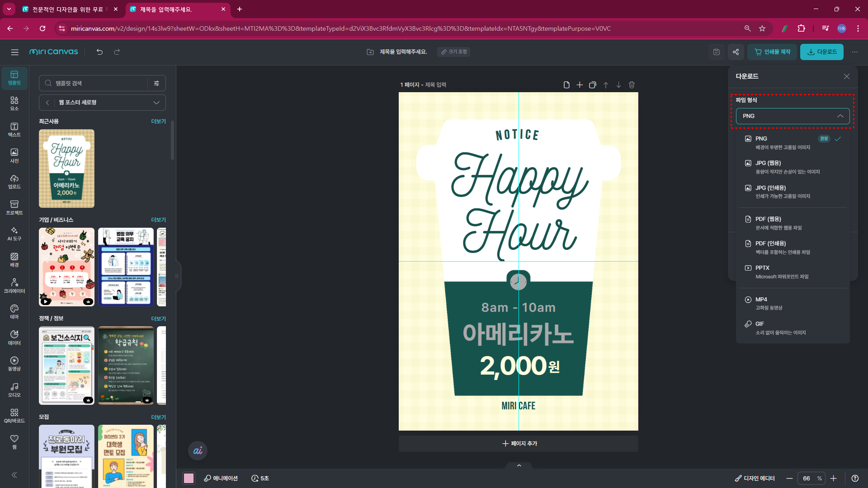This screenshot has width=868, height=488.
Task: Open template search filter options
Action: pos(156,83)
